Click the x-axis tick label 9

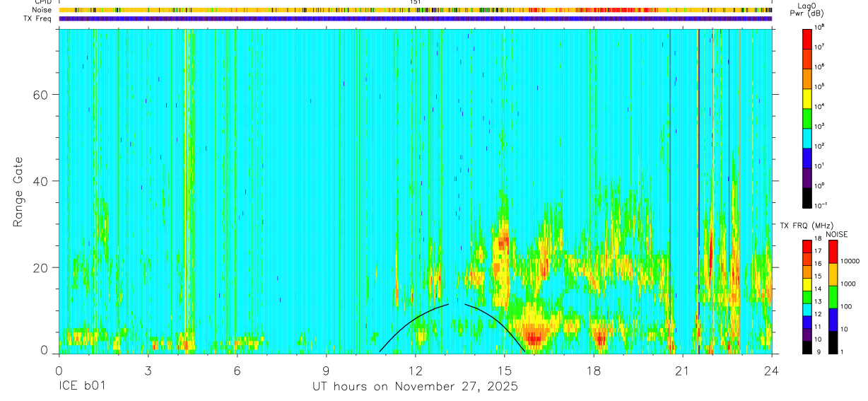326,371
